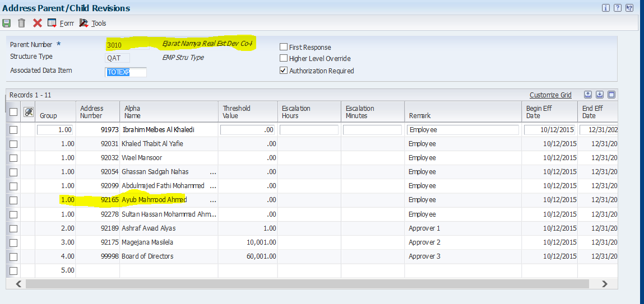Viewport: 644px width, 304px height.
Task: Click the export grid data icon
Action: click(x=588, y=95)
